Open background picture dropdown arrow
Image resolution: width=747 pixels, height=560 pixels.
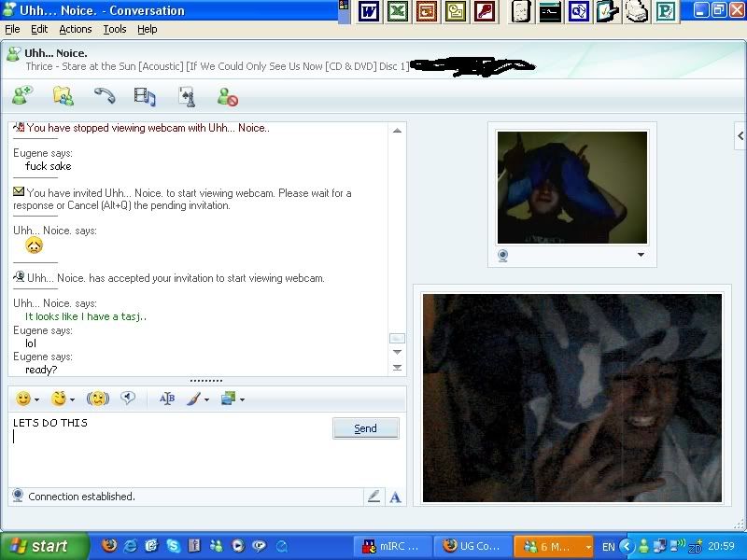click(x=242, y=399)
